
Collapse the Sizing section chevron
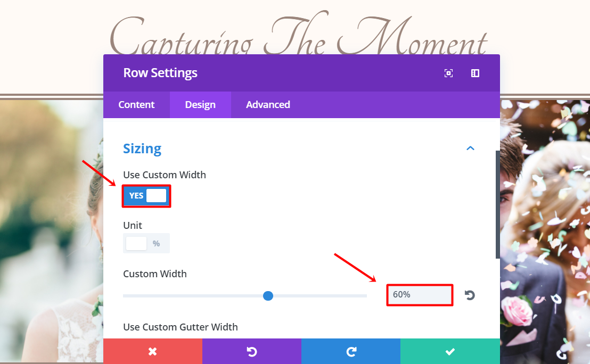pyautogui.click(x=470, y=148)
